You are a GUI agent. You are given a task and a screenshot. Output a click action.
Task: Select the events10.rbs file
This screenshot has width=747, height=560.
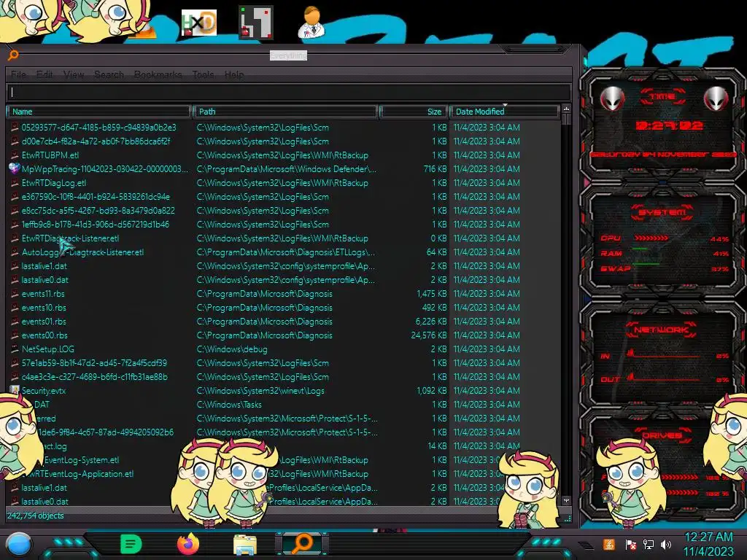coord(44,308)
